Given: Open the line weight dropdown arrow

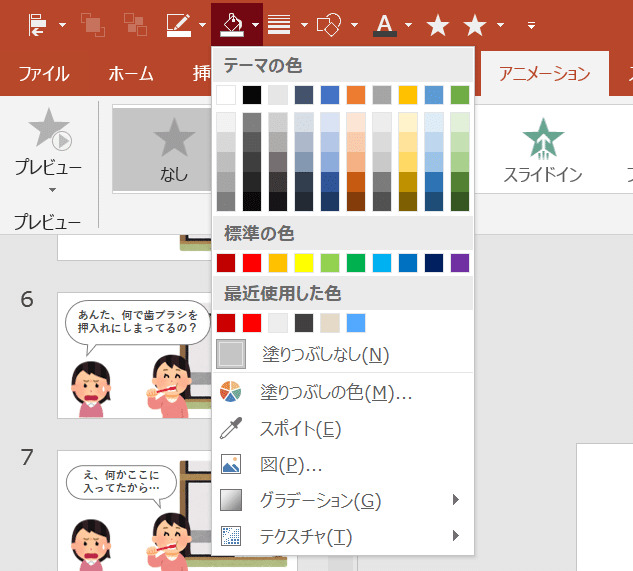Looking at the screenshot, I should coord(304,25).
